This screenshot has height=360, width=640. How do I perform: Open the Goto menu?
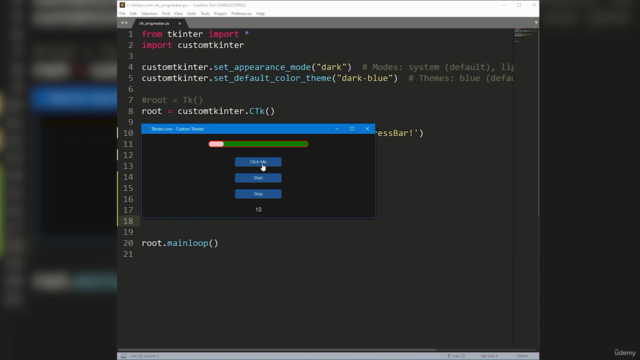pyautogui.click(x=191, y=13)
